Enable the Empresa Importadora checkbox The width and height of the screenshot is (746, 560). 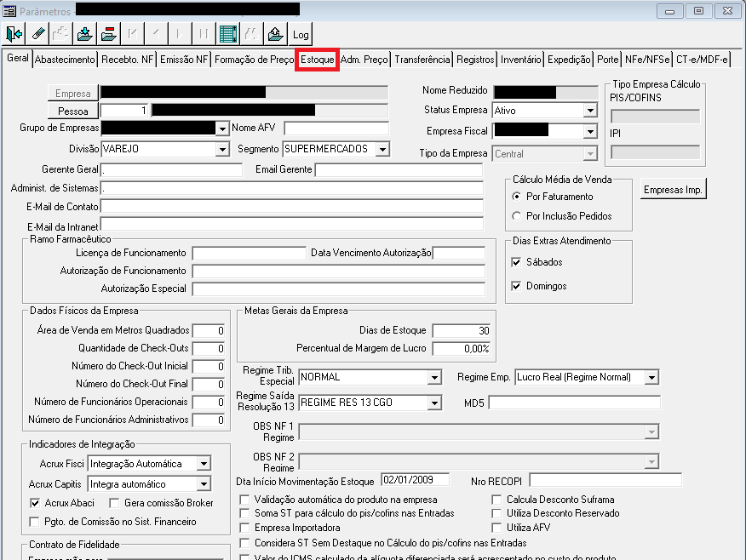coord(244,528)
